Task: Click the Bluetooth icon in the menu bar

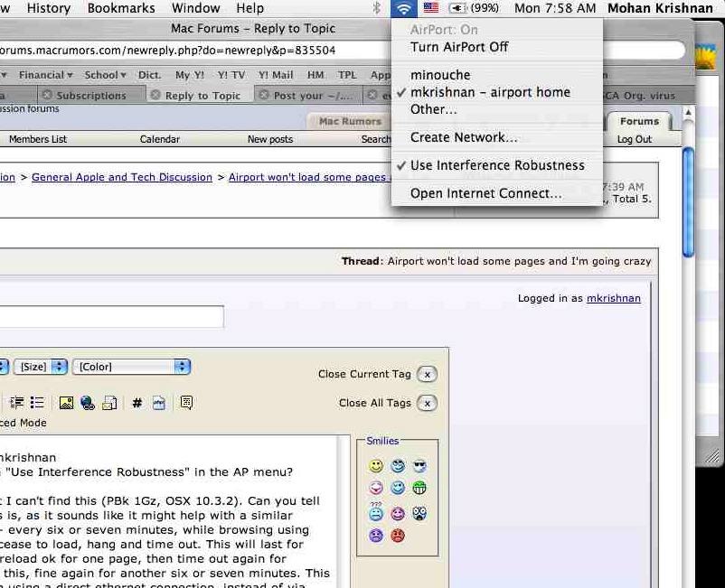Action: pyautogui.click(x=377, y=8)
